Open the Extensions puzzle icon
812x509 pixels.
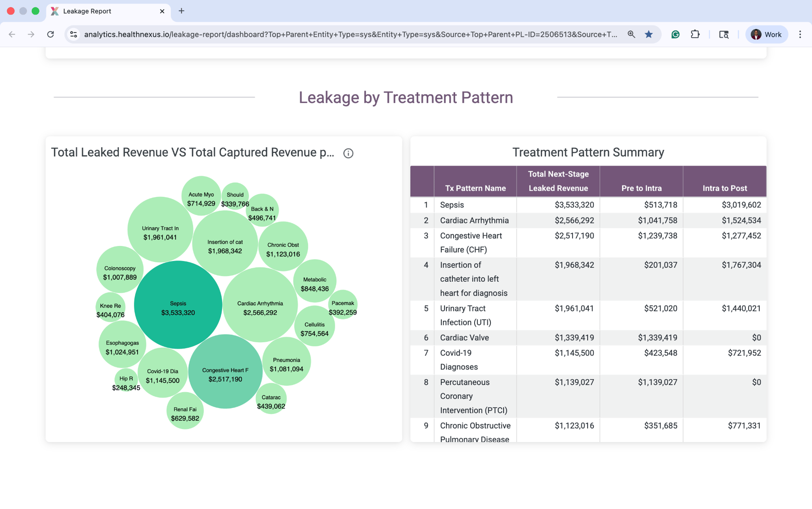(x=695, y=35)
